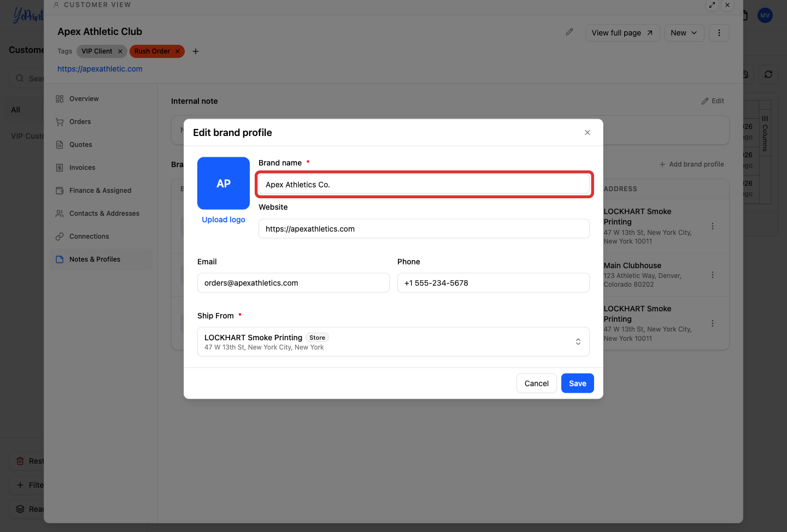Click the Main Clubhouse address text
The width and height of the screenshot is (787, 532).
click(x=643, y=280)
